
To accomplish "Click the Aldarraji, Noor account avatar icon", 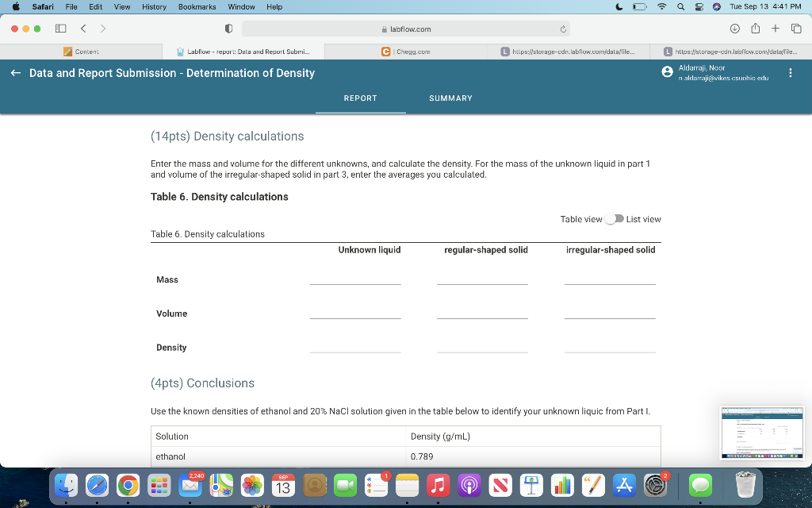I will click(x=667, y=73).
